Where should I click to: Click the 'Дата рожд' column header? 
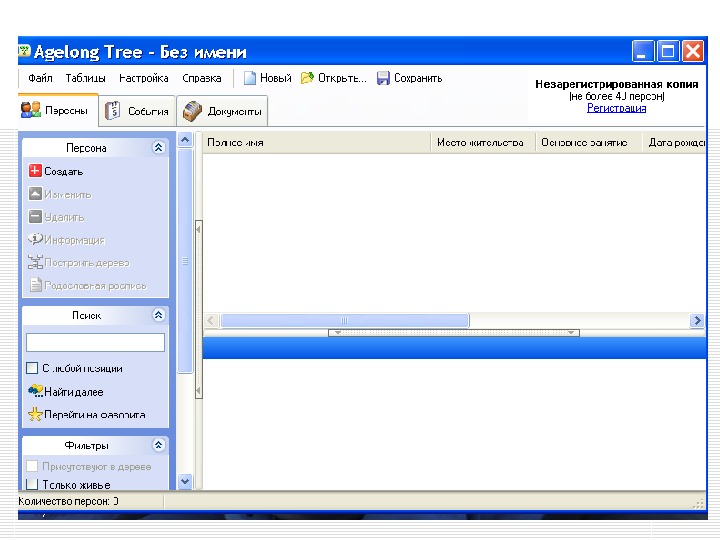tap(674, 142)
